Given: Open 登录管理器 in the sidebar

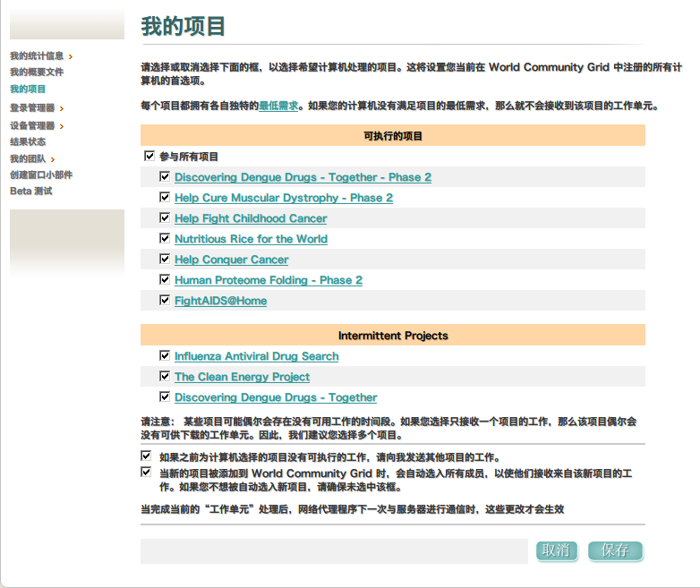Looking at the screenshot, I should tap(32, 108).
